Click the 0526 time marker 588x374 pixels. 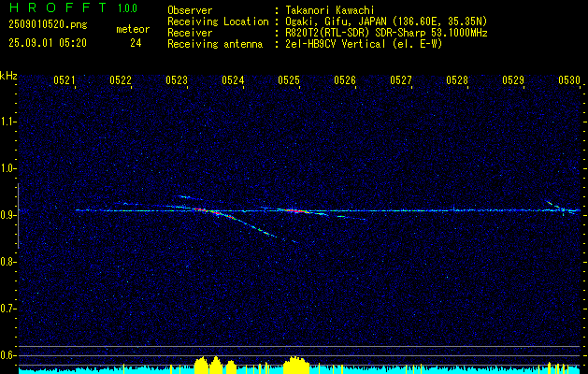(345, 80)
